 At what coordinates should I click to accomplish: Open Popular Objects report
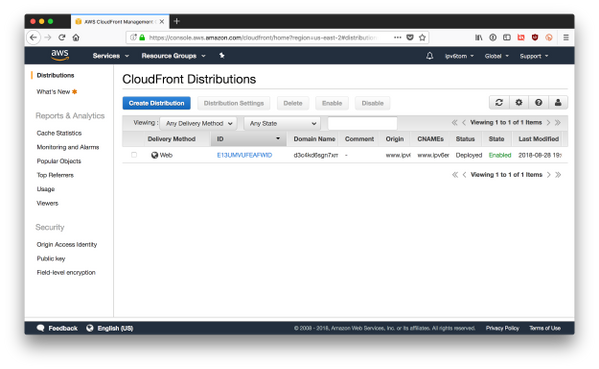click(x=59, y=161)
